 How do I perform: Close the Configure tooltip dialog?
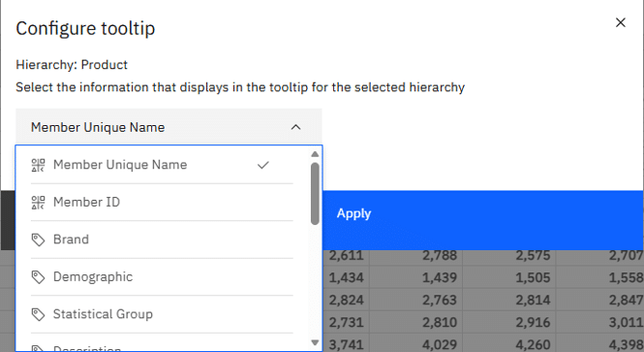pos(620,22)
